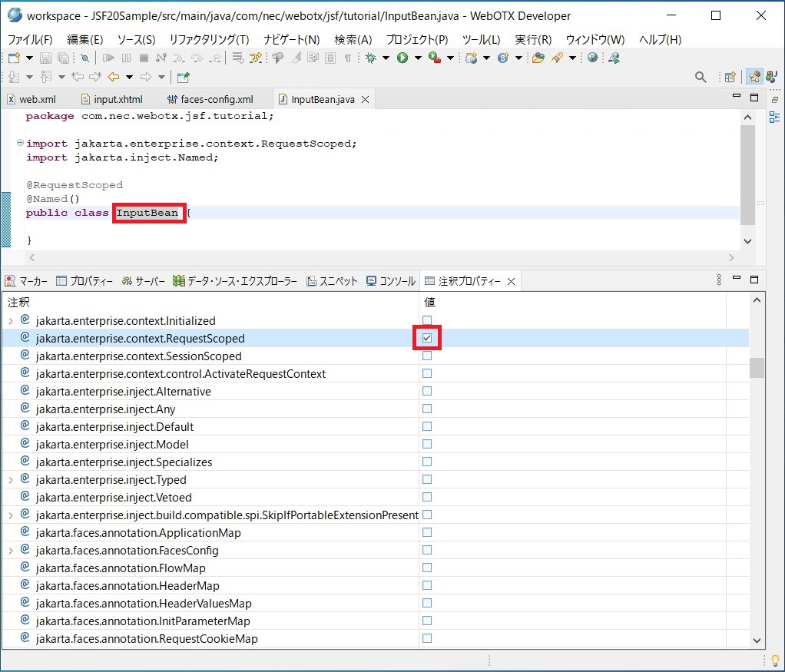
Task: Uncheck the RequestScoped annotation checkbox
Action: click(427, 338)
